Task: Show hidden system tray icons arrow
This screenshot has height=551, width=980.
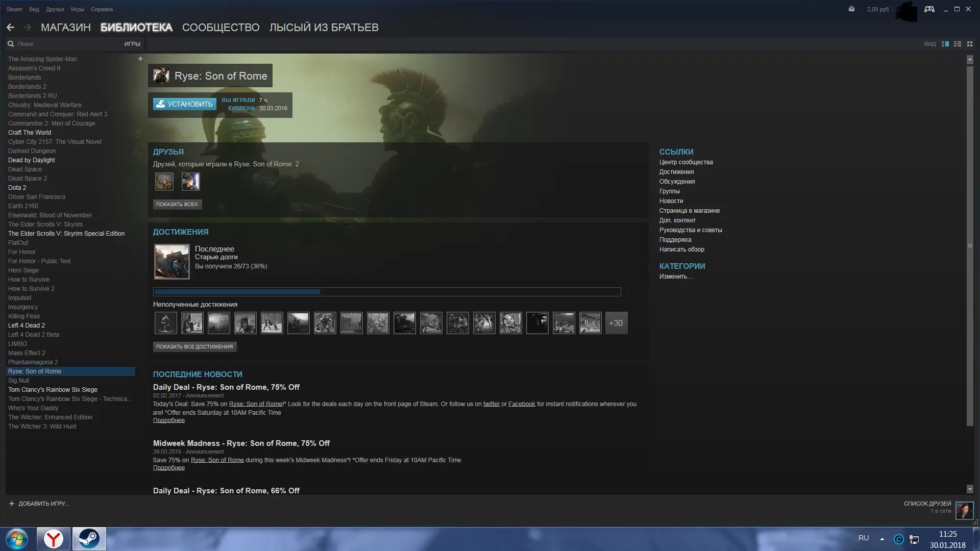Action: [x=882, y=539]
